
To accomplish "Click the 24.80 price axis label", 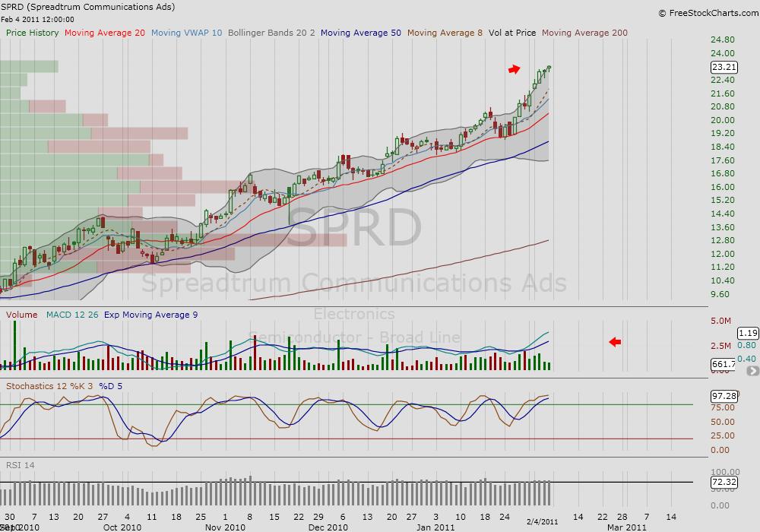I will click(723, 40).
